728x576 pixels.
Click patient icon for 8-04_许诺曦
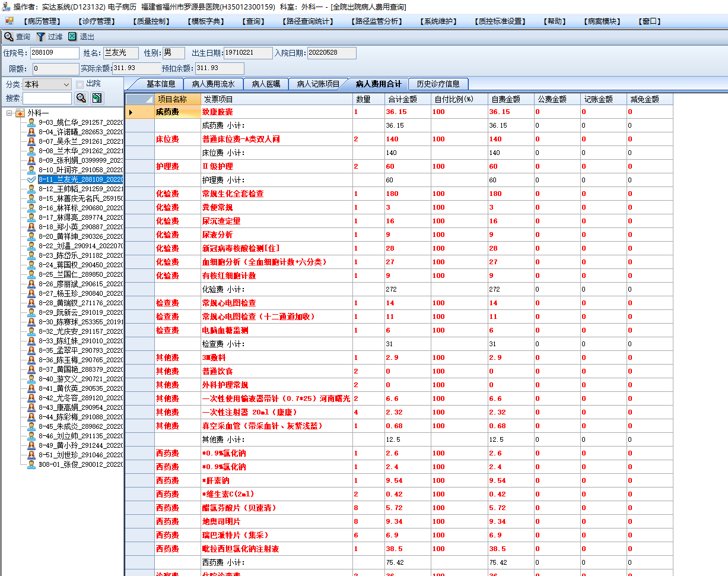click(x=31, y=132)
